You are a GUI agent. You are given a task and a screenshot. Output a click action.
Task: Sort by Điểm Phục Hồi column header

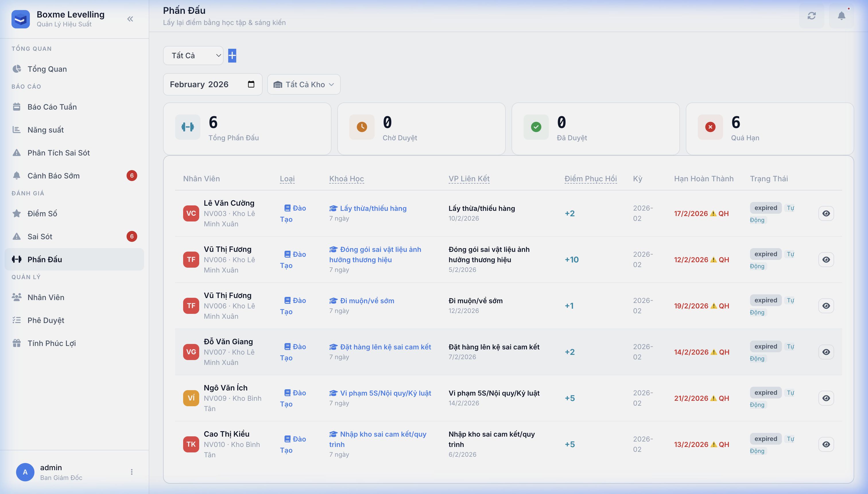pyautogui.click(x=590, y=179)
